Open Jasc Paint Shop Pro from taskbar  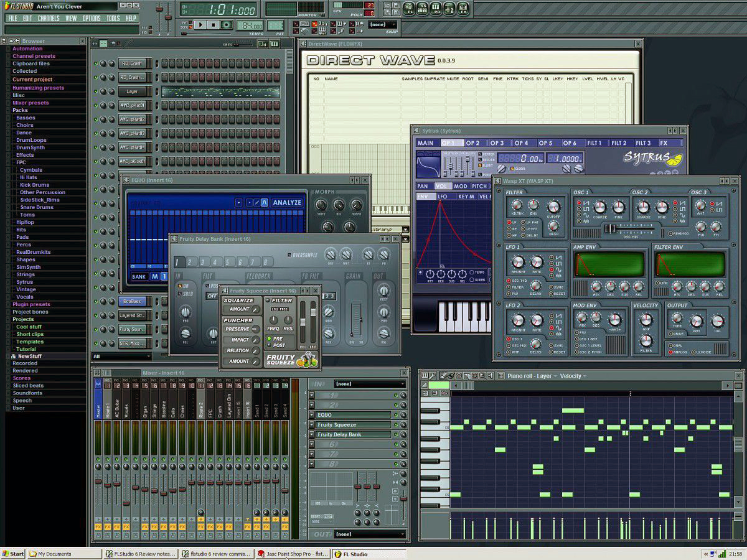coord(293,554)
